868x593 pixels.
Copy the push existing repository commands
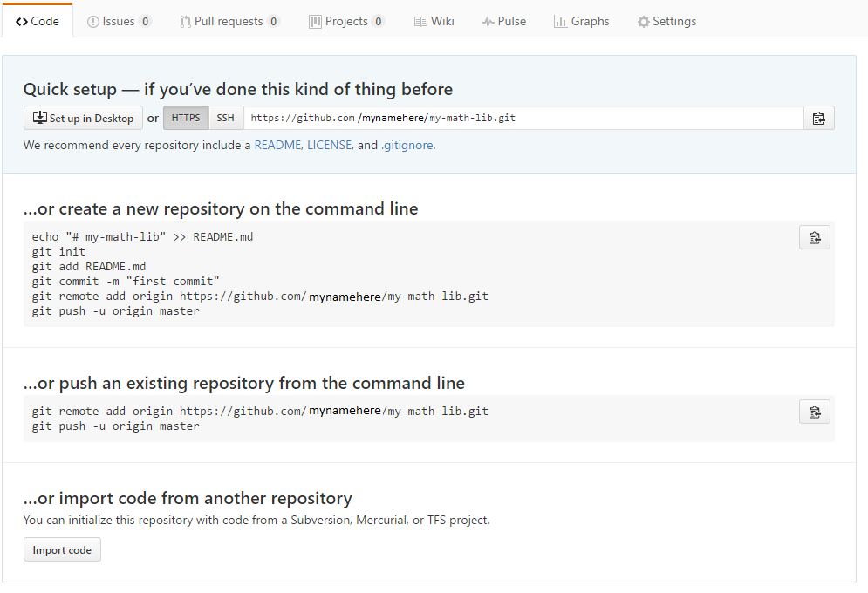click(x=814, y=412)
